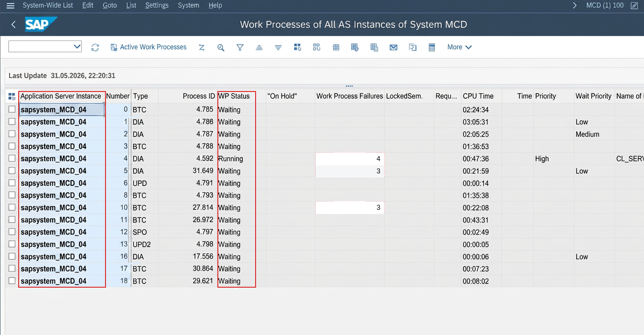The image size is (644, 335).
Task: Click the SAP logo
Action: 41,24
